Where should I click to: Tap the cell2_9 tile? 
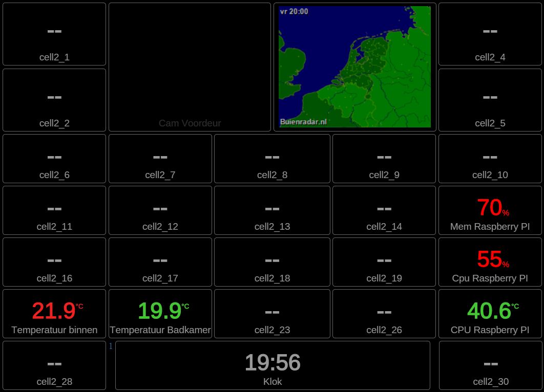(384, 159)
